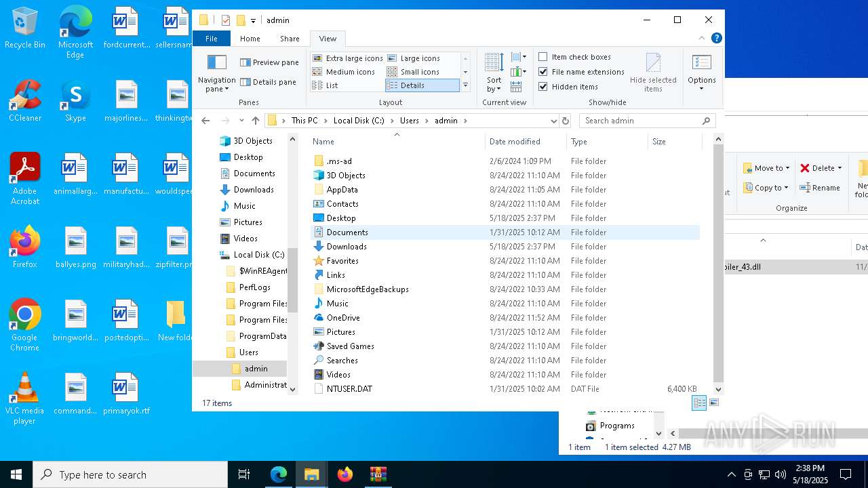Toggle the Details pane
868x488 pixels.
pyautogui.click(x=269, y=82)
